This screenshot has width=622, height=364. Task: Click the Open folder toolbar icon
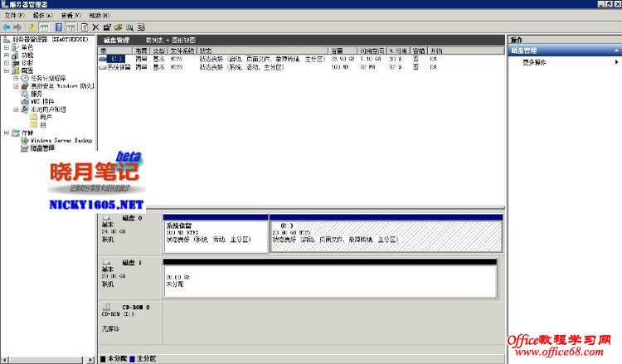[x=119, y=27]
